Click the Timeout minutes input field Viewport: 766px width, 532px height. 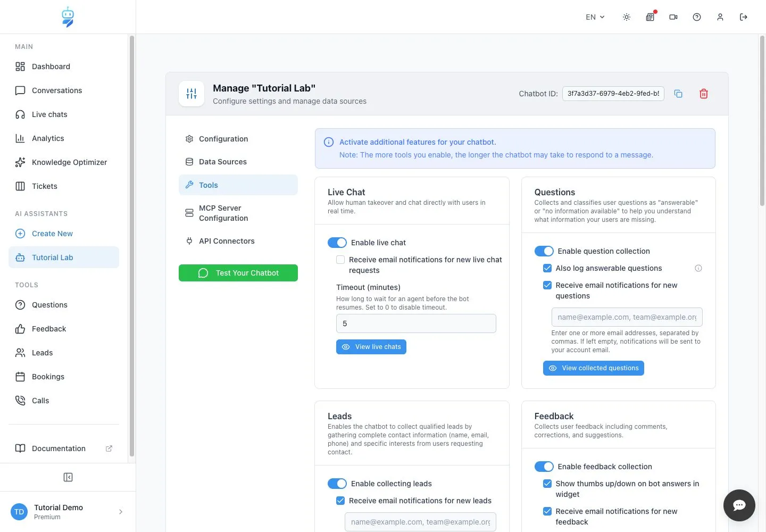pyautogui.click(x=416, y=323)
